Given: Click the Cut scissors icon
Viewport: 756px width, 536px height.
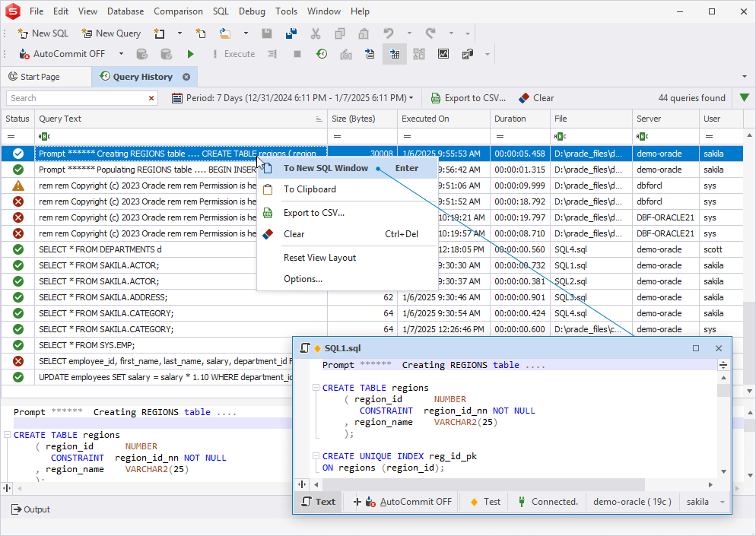Looking at the screenshot, I should point(316,33).
